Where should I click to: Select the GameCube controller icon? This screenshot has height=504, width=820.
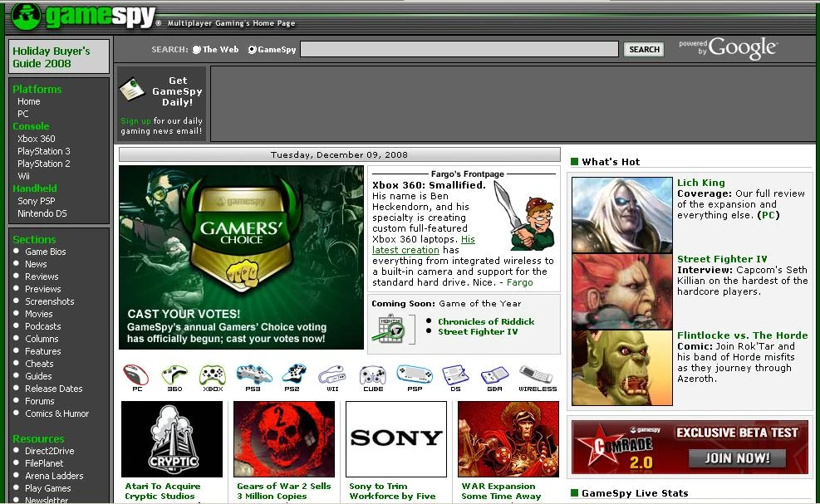click(372, 374)
